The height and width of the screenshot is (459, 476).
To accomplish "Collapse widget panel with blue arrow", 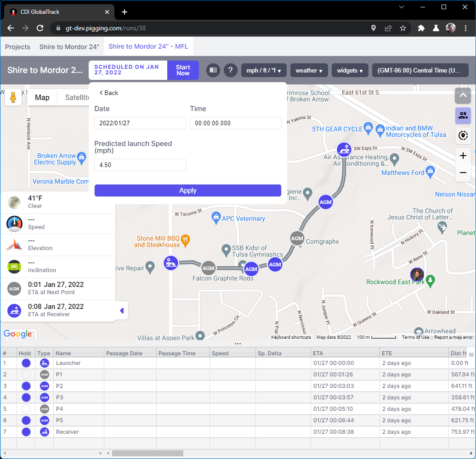I will (x=122, y=311).
